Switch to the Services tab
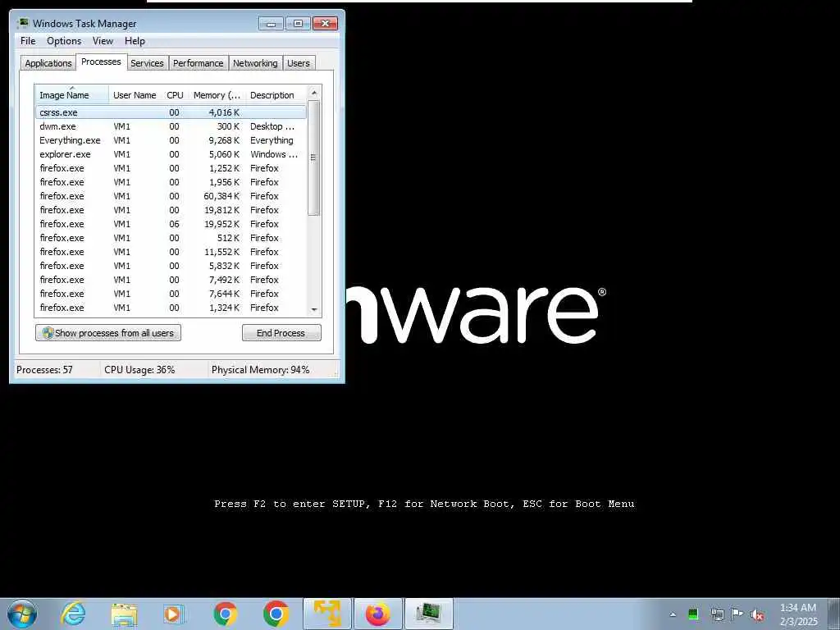This screenshot has width=840, height=630. pos(147,63)
